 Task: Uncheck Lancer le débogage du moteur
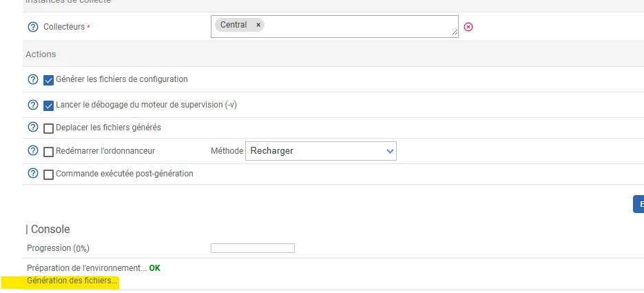tap(48, 105)
